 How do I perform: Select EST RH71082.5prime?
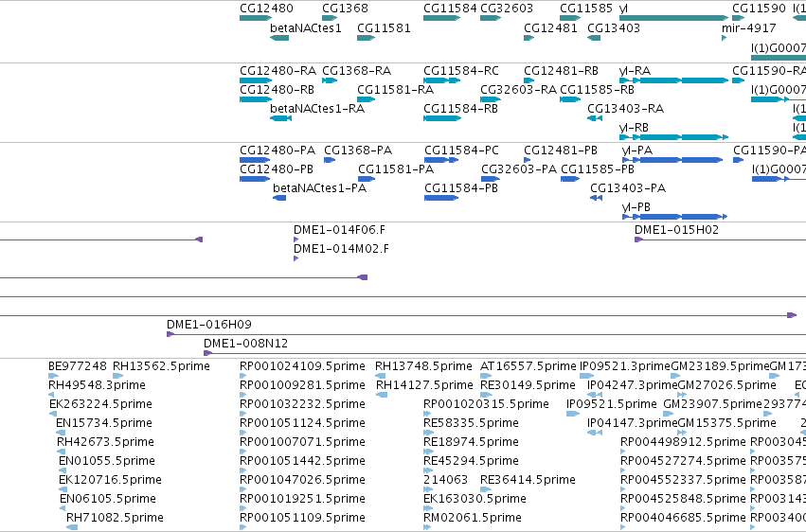pyautogui.click(x=72, y=527)
